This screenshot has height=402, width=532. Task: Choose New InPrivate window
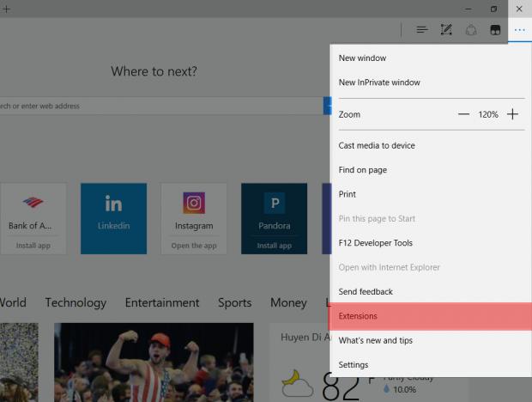[379, 82]
